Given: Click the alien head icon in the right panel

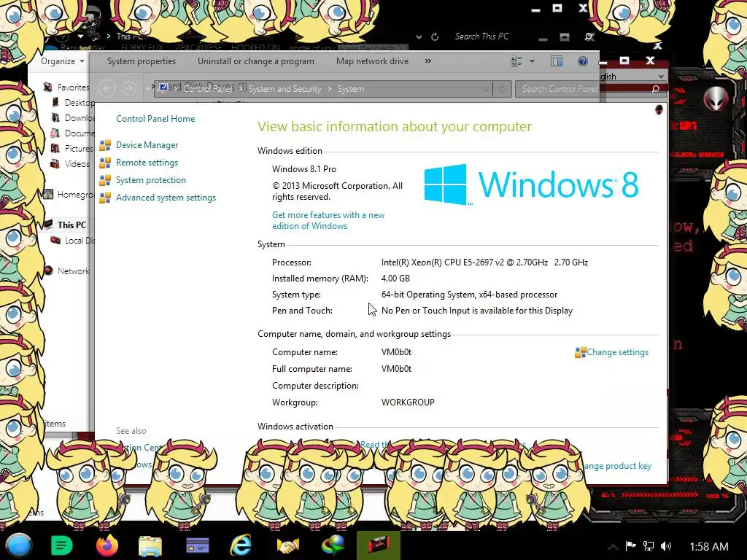Looking at the screenshot, I should (716, 99).
